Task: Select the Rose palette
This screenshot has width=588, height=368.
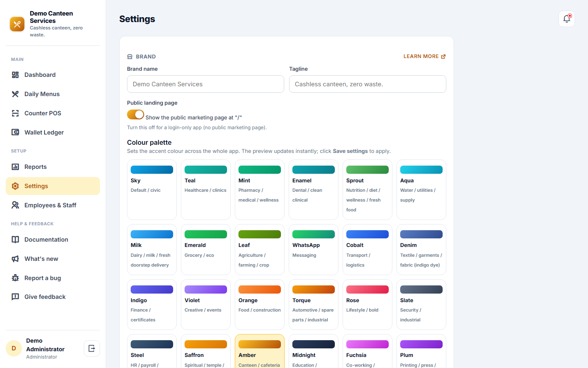Action: pyautogui.click(x=367, y=305)
